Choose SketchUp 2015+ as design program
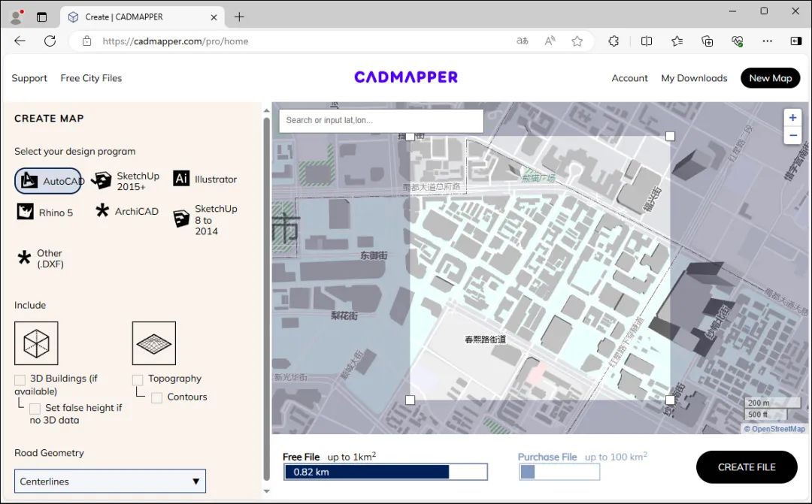 pyautogui.click(x=126, y=181)
